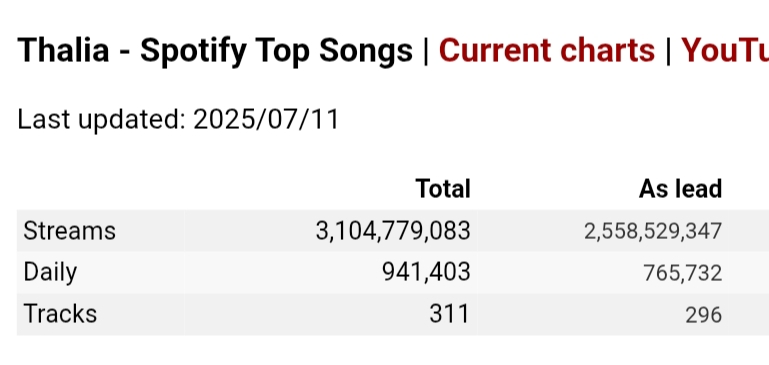Click the Thalia - Spotify Top Songs heading

click(215, 51)
